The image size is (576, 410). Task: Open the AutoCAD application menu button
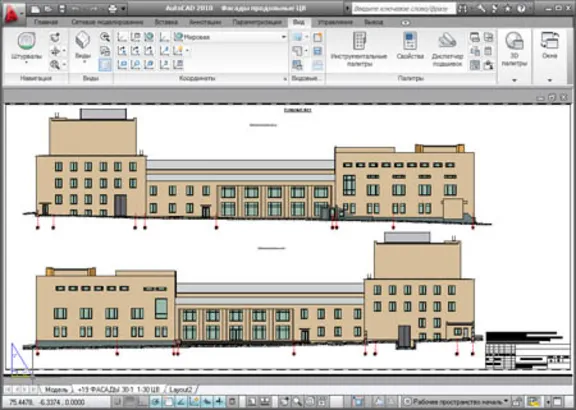pyautogui.click(x=12, y=12)
